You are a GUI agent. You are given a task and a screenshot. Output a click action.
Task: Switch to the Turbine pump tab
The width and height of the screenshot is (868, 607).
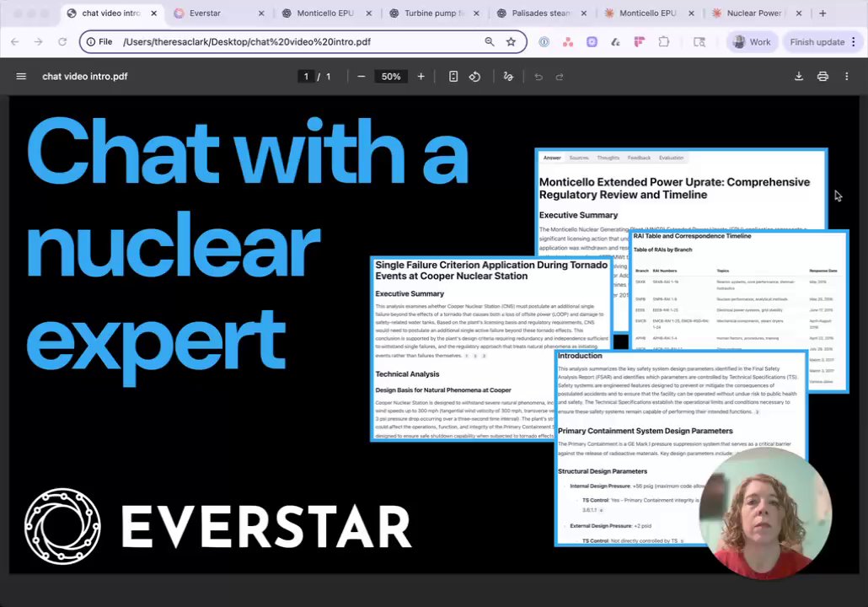435,13
